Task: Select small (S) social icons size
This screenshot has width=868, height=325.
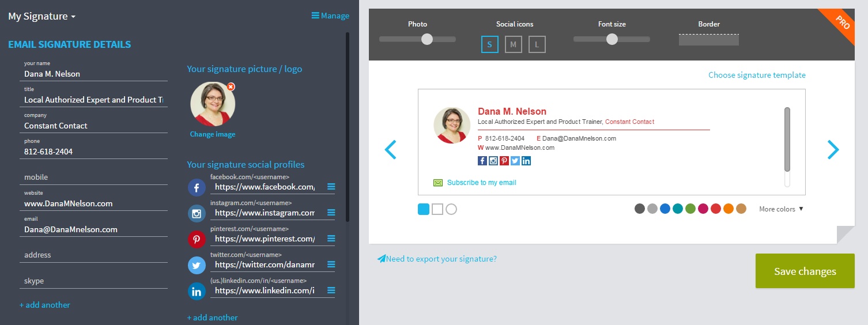Action: pyautogui.click(x=489, y=44)
